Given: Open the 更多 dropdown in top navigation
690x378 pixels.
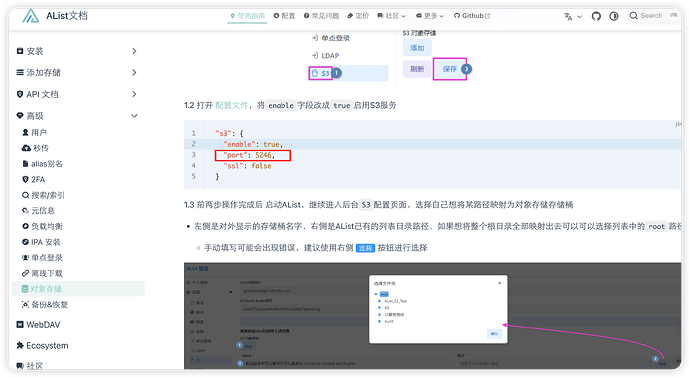Looking at the screenshot, I should (429, 16).
